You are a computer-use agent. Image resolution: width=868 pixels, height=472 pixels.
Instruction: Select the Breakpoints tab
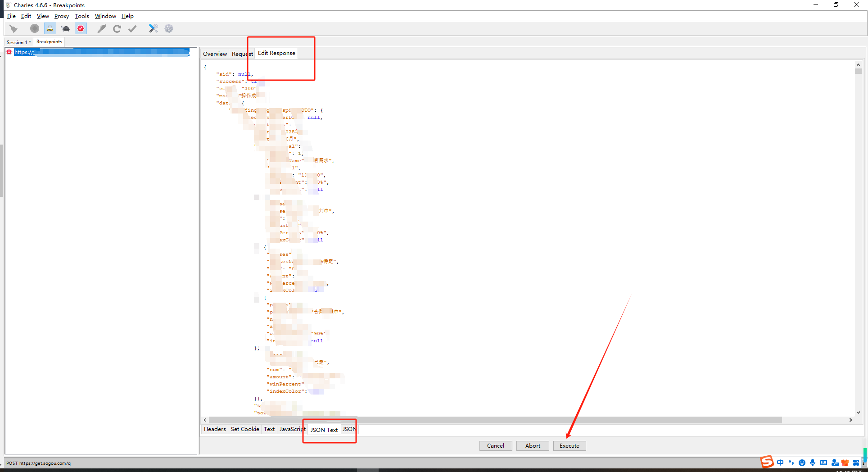(49, 42)
